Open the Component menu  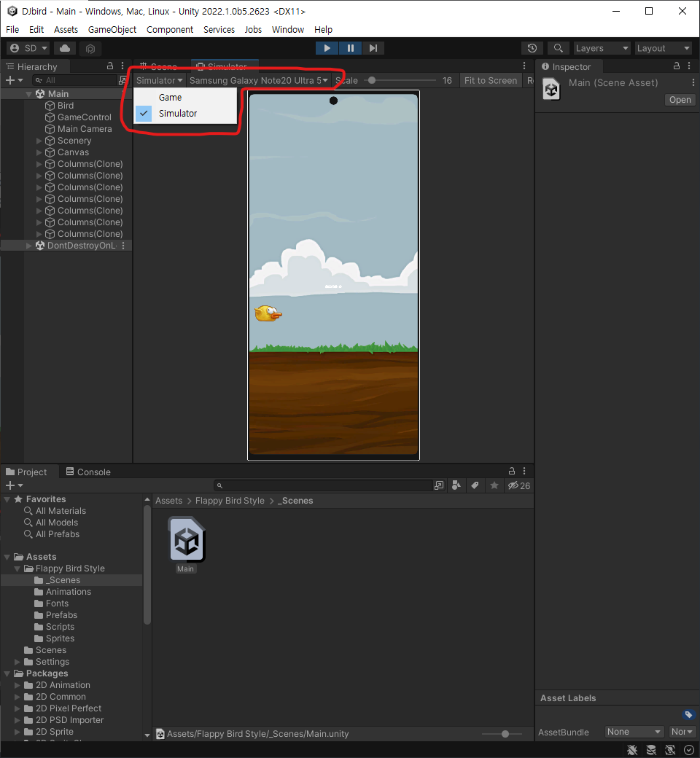click(x=170, y=29)
